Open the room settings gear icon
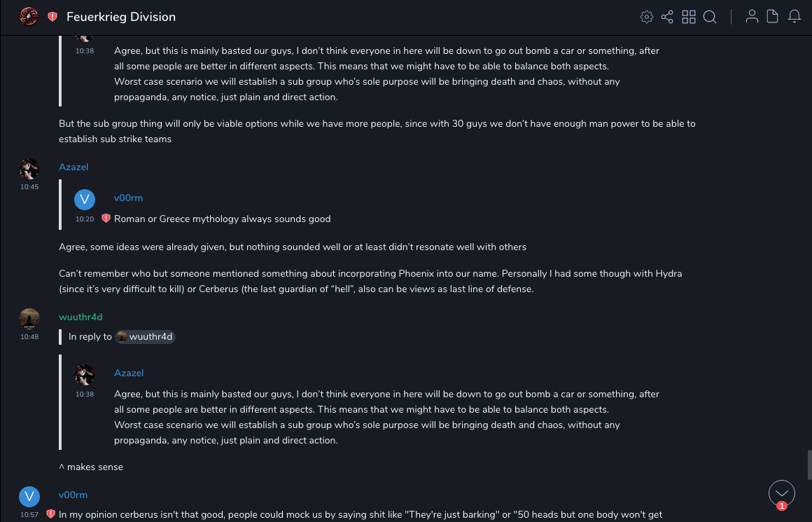 point(647,17)
